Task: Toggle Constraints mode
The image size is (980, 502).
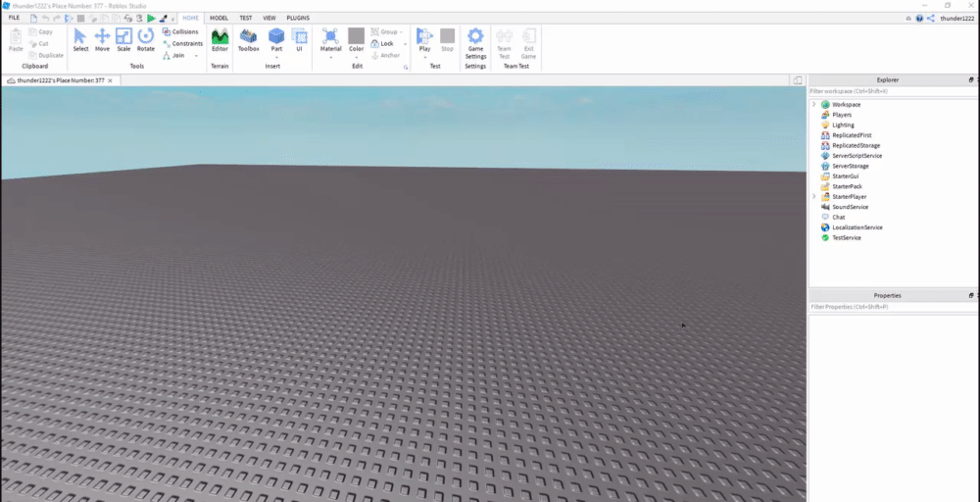Action: click(182, 44)
